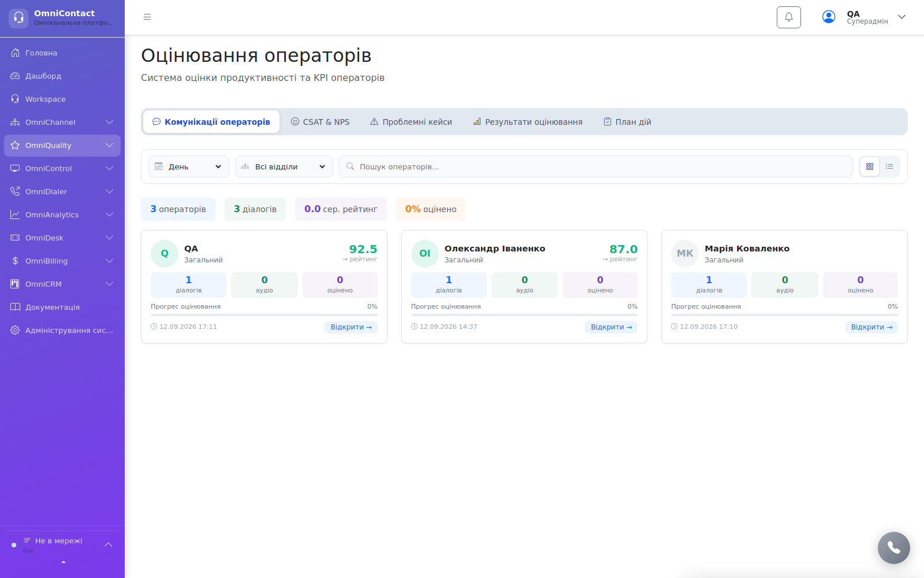Screen dimensions: 924x578
Task: Click the OmniChannel network icon
Action: click(16, 122)
